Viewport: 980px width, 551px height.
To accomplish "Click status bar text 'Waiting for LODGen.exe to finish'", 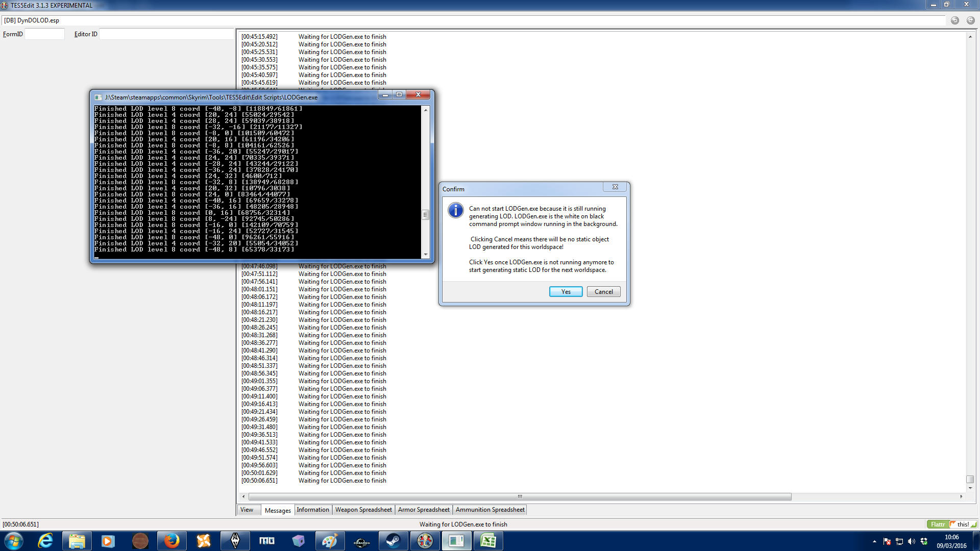I will [x=463, y=524].
